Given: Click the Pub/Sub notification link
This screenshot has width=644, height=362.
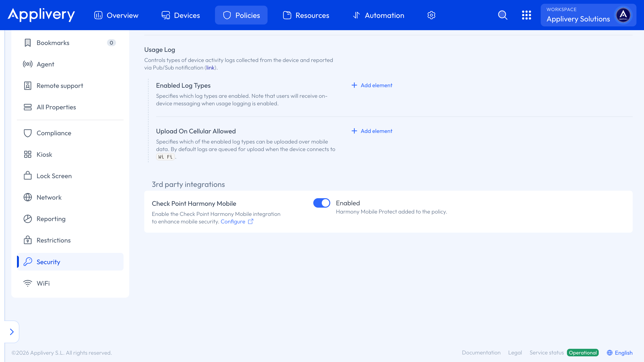Looking at the screenshot, I should 210,67.
